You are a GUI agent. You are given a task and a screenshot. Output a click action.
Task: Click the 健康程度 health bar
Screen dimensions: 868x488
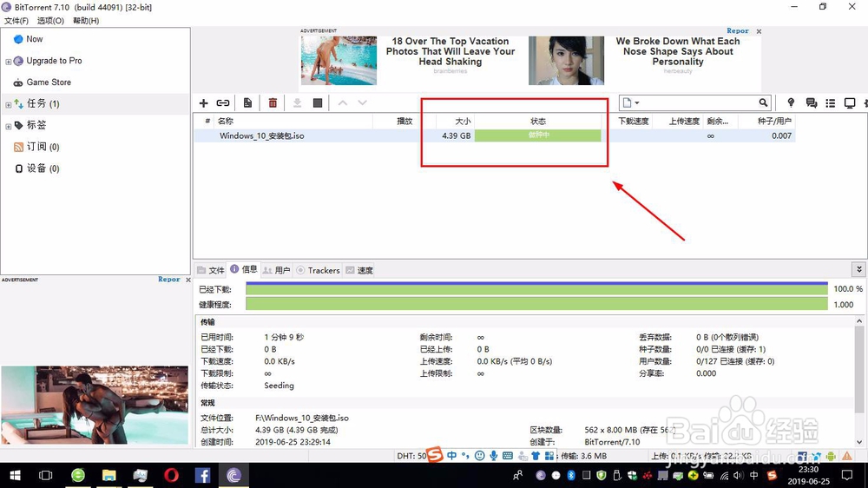point(537,304)
